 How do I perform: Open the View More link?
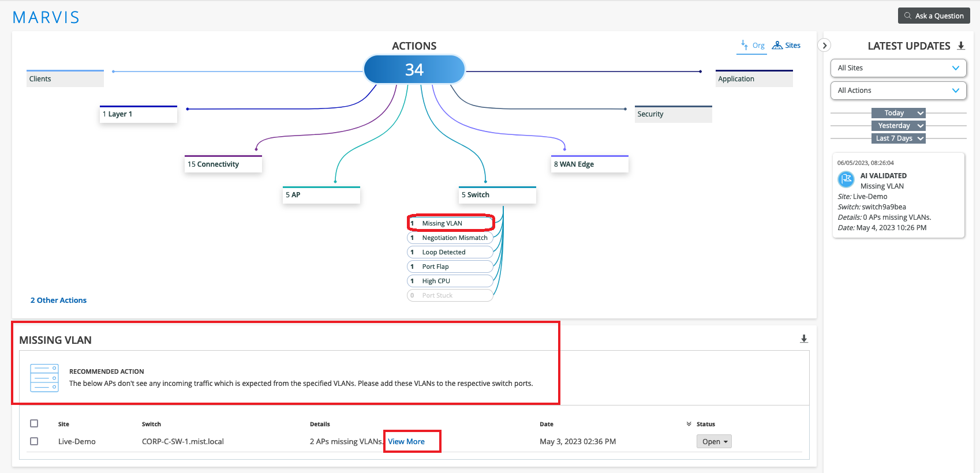(x=406, y=441)
